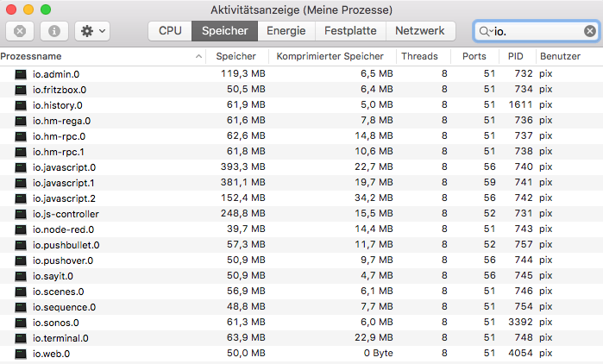Screen dimensions: 603x364
Task: Open the Festplatte tab
Action: (x=350, y=31)
